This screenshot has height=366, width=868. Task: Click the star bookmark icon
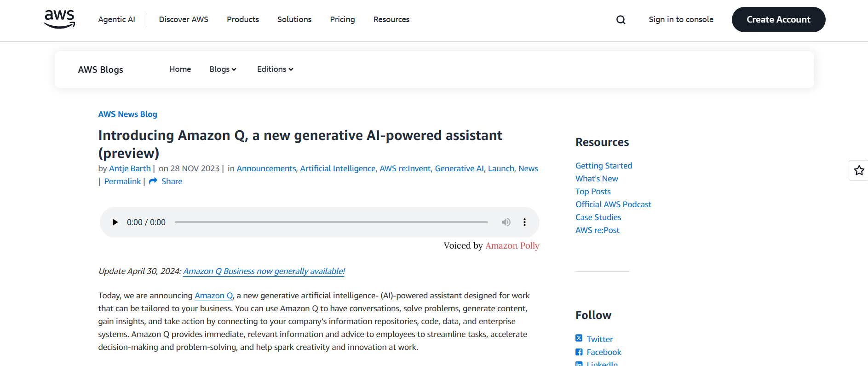point(858,171)
